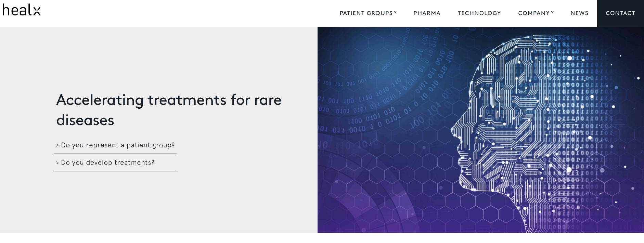Open the PATIENT GROUPS menu
Viewport: 644px width, 243px height.
pyautogui.click(x=366, y=13)
